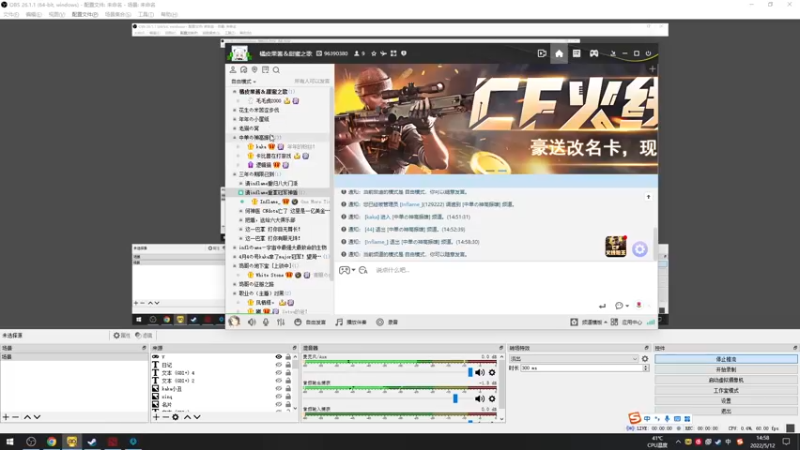This screenshot has width=800, height=450.
Task: Add a new source with plus icon
Action: click(x=156, y=417)
